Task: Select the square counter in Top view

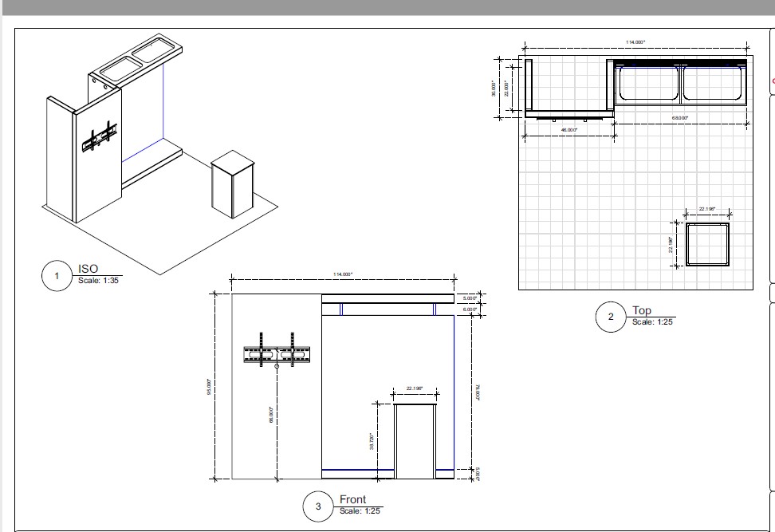Action: 707,245
